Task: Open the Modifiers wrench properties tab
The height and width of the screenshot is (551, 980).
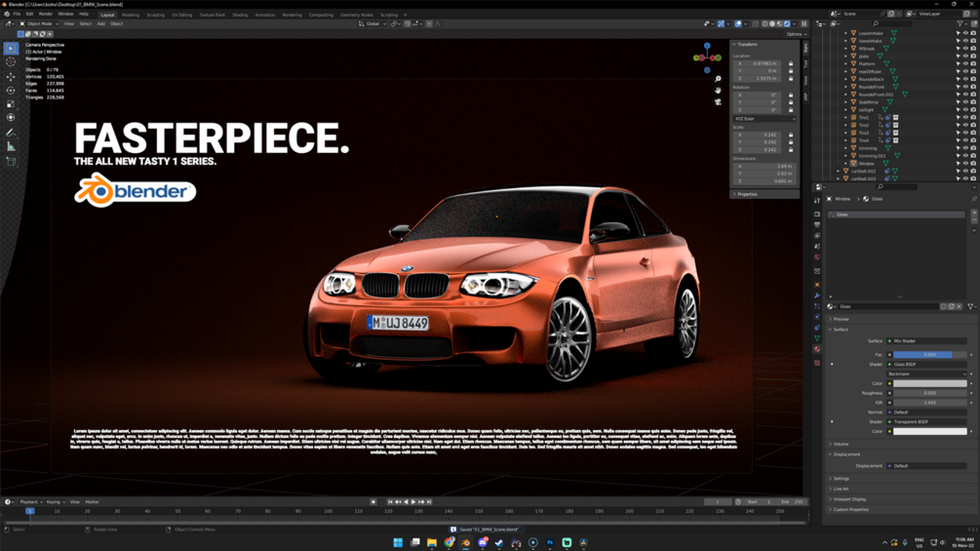Action: pyautogui.click(x=817, y=295)
